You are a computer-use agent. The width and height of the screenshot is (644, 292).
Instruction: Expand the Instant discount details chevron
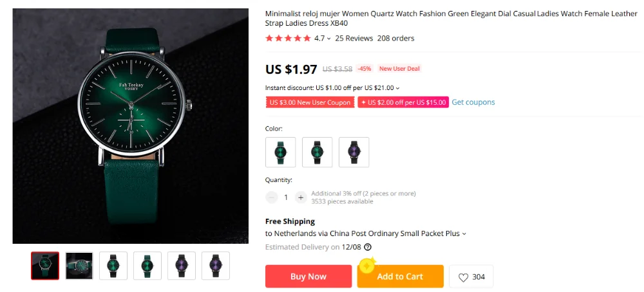(x=397, y=88)
